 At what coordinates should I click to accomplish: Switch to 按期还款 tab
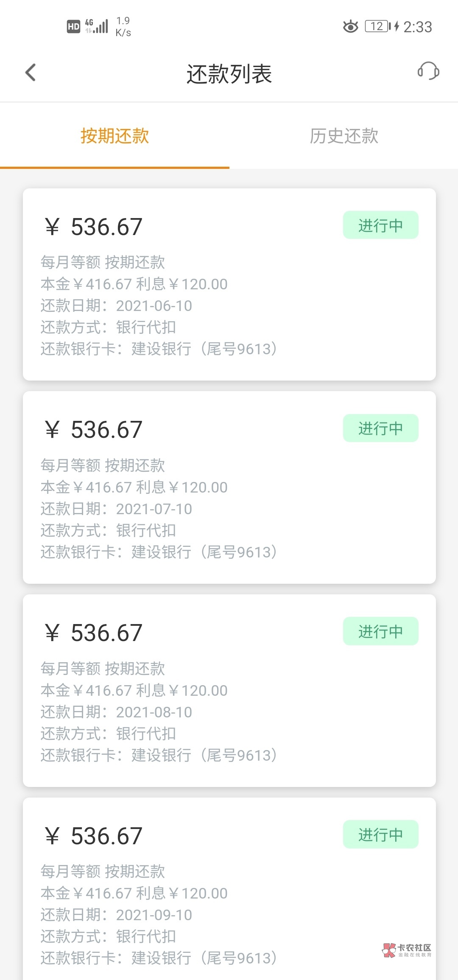pyautogui.click(x=114, y=136)
